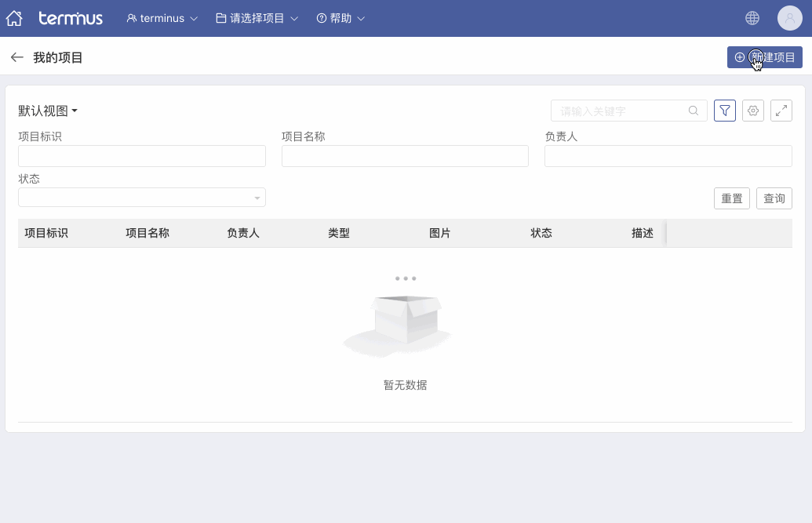812x523 pixels.
Task: Click the 新建项目 button
Action: pyautogui.click(x=764, y=57)
